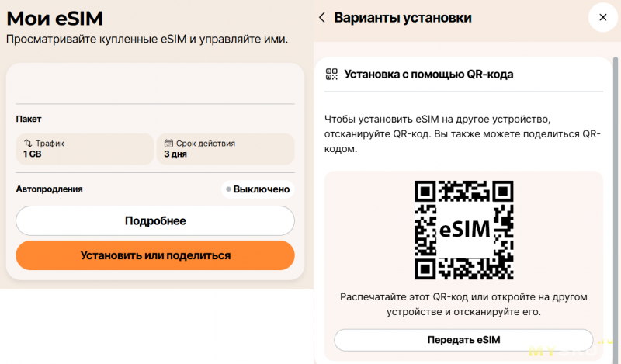Image resolution: width=621 pixels, height=364 pixels.
Task: Click the calendar icon by Срок действия
Action: click(168, 144)
